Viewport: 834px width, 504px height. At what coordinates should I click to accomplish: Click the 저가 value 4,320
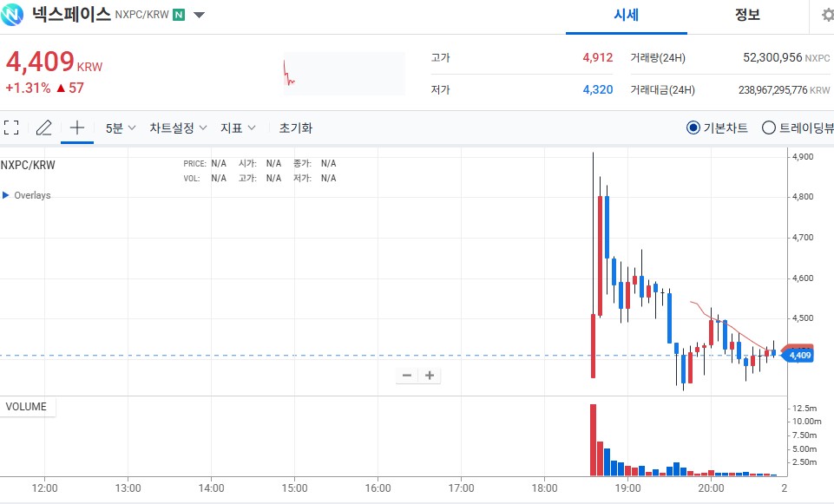point(598,90)
